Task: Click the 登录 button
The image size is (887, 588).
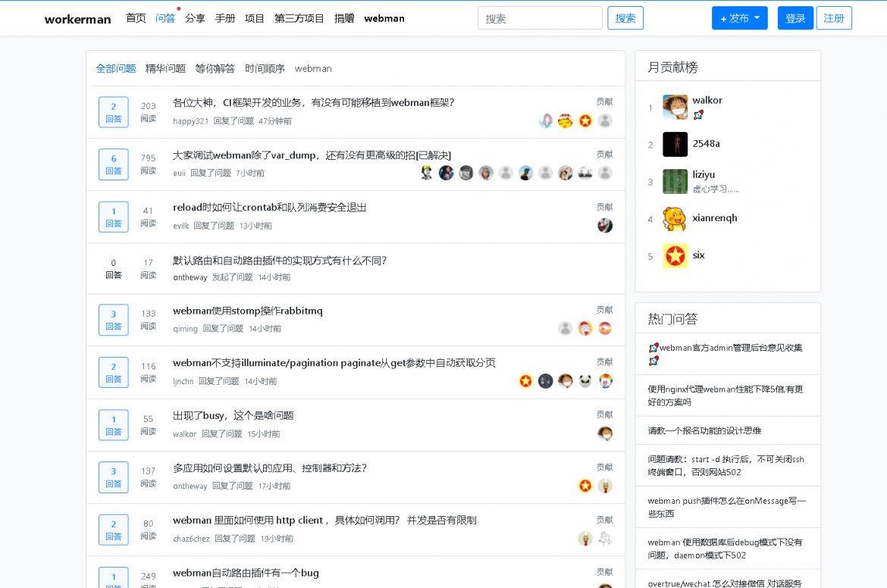Action: click(795, 18)
